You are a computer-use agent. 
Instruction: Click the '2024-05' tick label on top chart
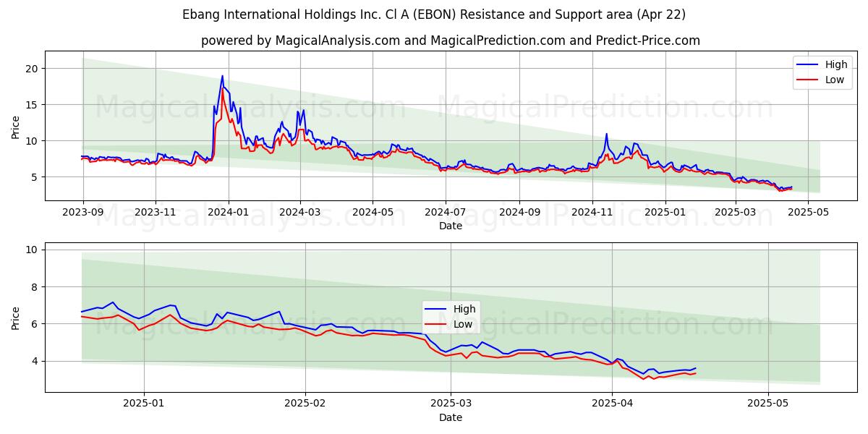tap(373, 212)
